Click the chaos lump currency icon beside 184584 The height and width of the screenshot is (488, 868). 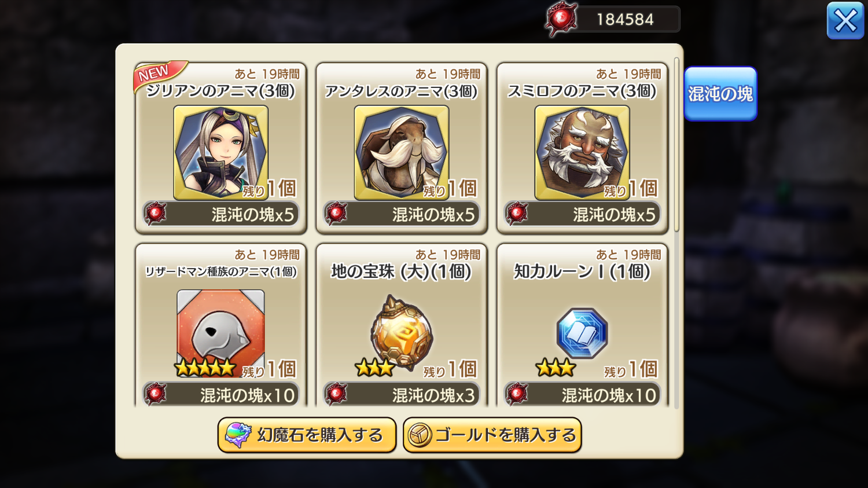click(561, 19)
